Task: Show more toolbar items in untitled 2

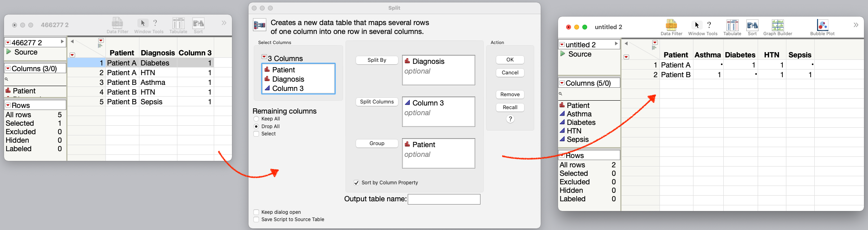Action: click(855, 25)
